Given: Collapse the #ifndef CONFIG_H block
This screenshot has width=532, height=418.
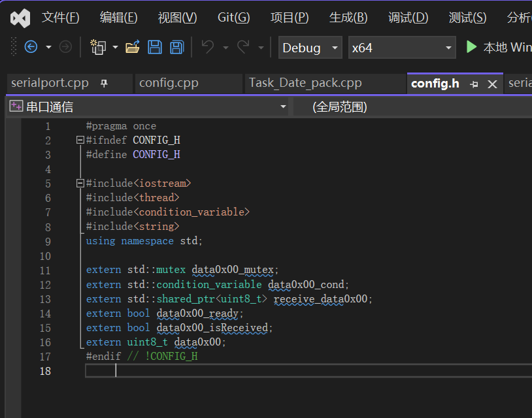Looking at the screenshot, I should point(80,140).
